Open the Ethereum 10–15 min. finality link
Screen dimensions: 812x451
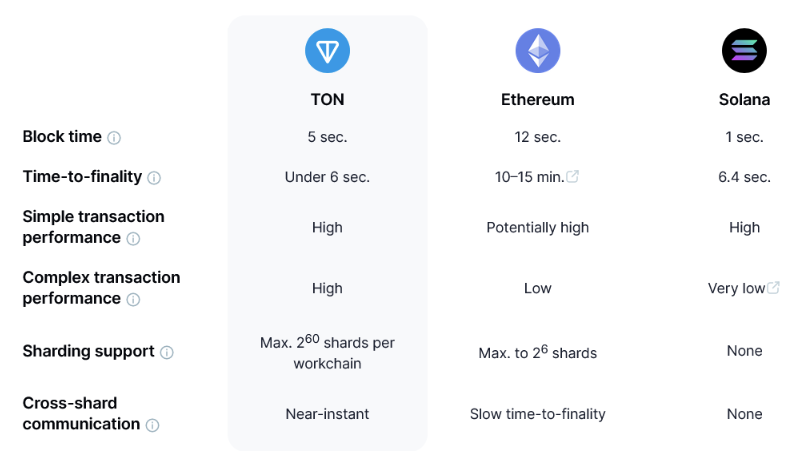tap(529, 177)
